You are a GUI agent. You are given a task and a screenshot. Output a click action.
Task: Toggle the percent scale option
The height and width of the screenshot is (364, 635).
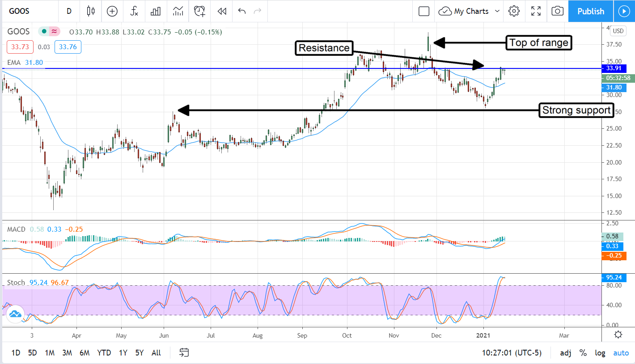(x=583, y=353)
